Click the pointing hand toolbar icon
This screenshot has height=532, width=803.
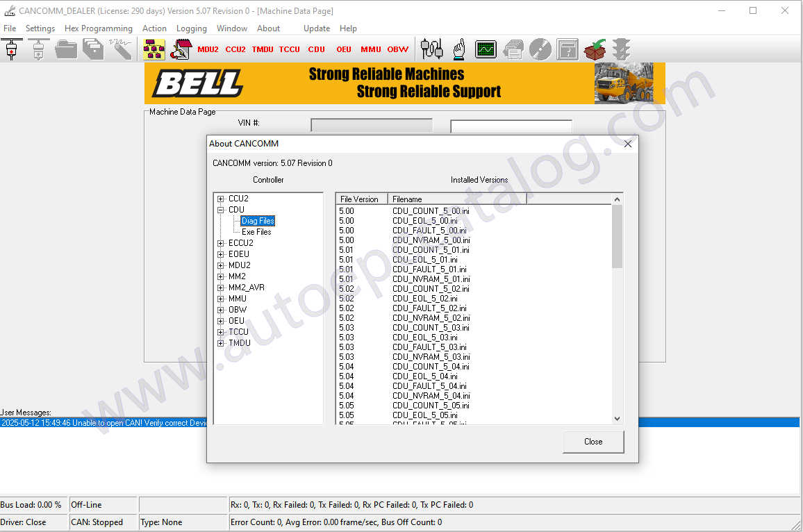[459, 49]
